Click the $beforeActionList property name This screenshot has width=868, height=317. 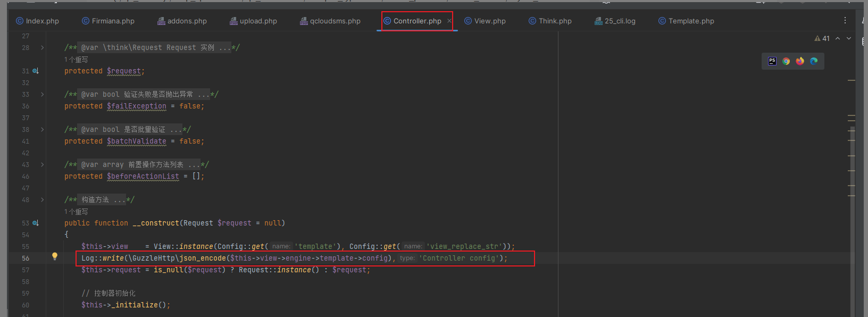(x=143, y=177)
